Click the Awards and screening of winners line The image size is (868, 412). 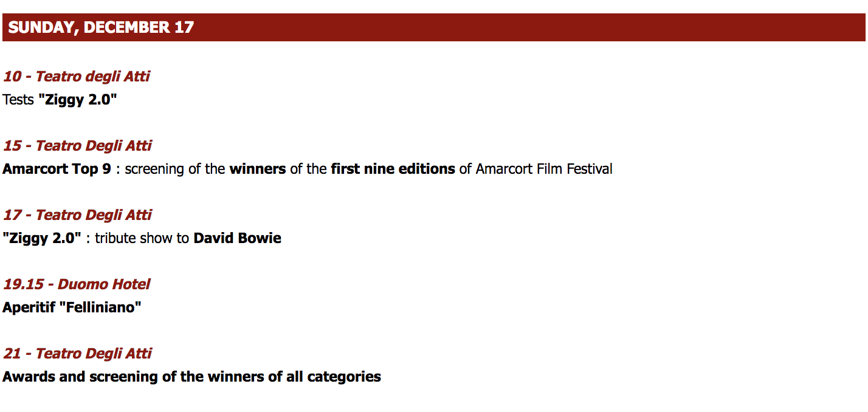click(191, 377)
